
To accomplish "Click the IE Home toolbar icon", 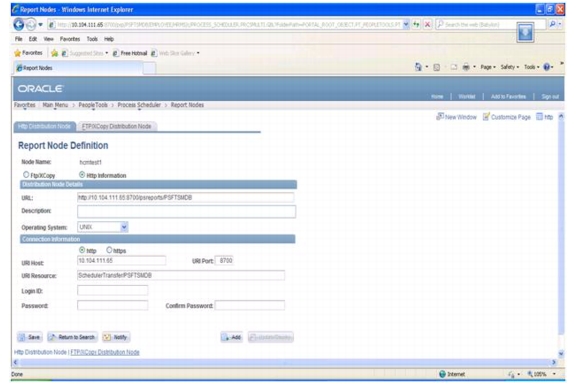I will pos(418,67).
